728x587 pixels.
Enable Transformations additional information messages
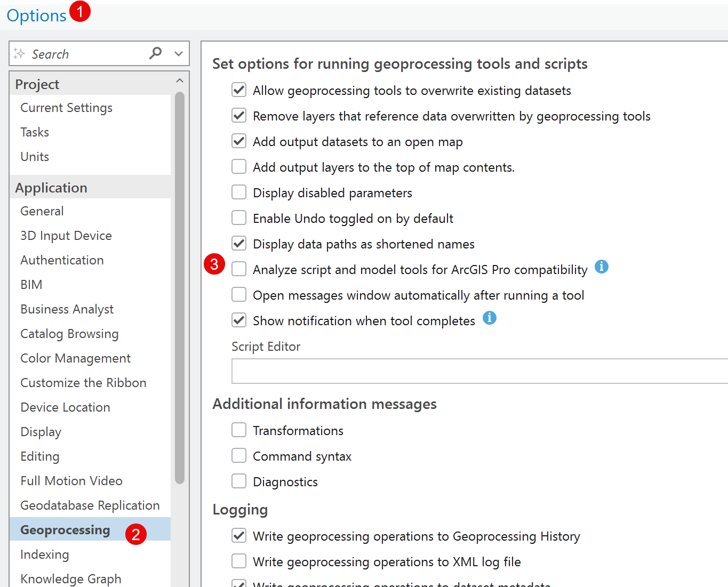click(x=238, y=430)
